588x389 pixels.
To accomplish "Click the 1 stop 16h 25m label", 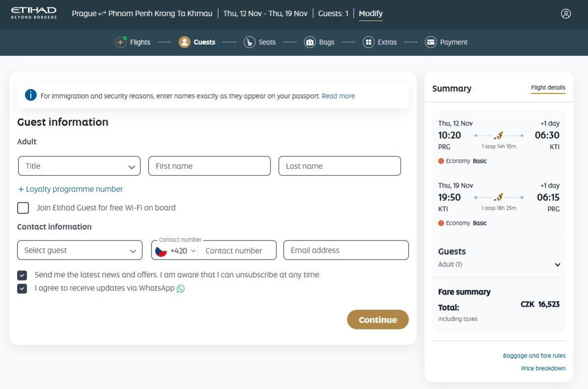I will click(x=499, y=208).
